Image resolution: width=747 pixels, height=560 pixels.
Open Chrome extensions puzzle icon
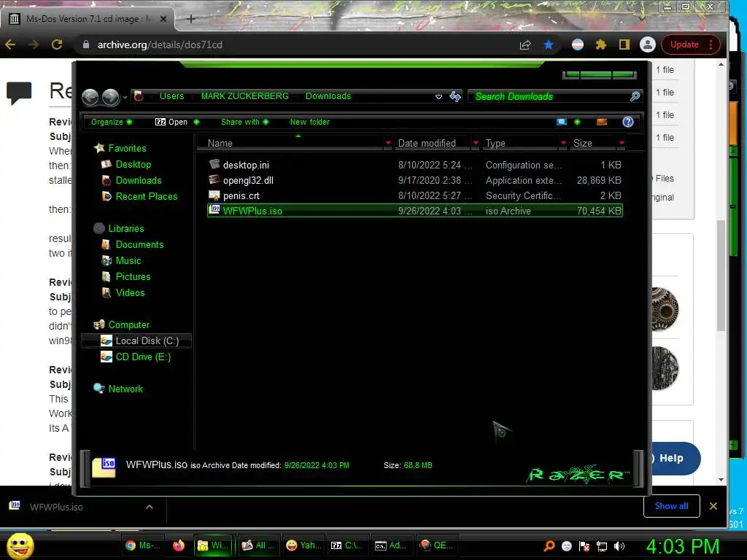pyautogui.click(x=601, y=44)
